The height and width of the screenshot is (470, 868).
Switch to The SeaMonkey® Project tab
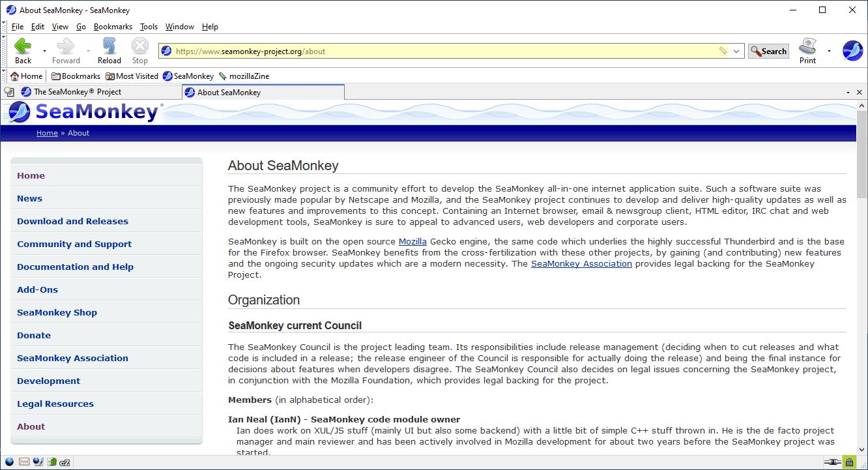click(98, 92)
